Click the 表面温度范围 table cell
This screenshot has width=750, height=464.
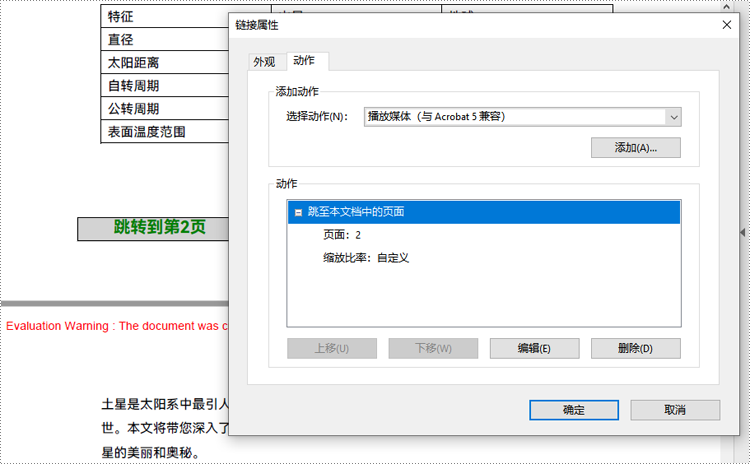coord(165,132)
